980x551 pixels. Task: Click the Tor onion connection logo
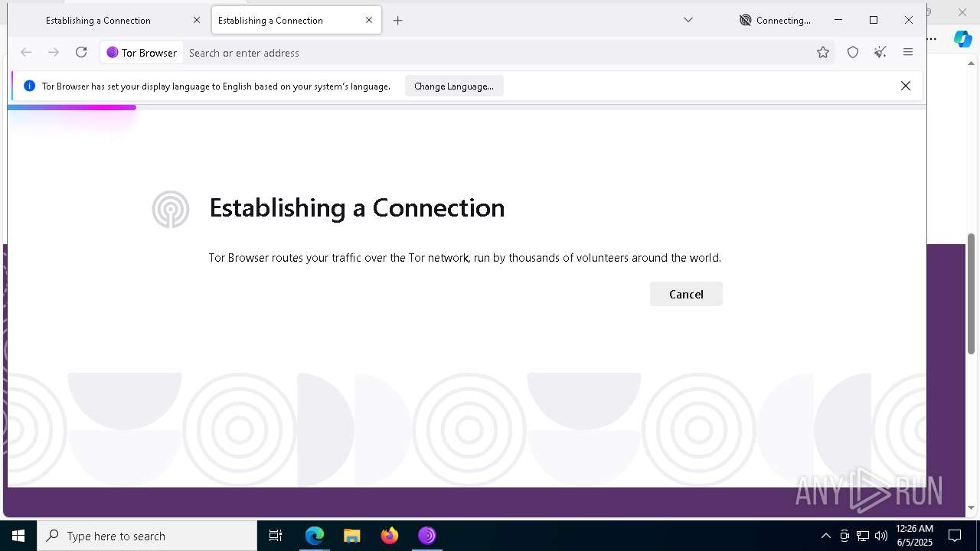click(171, 209)
